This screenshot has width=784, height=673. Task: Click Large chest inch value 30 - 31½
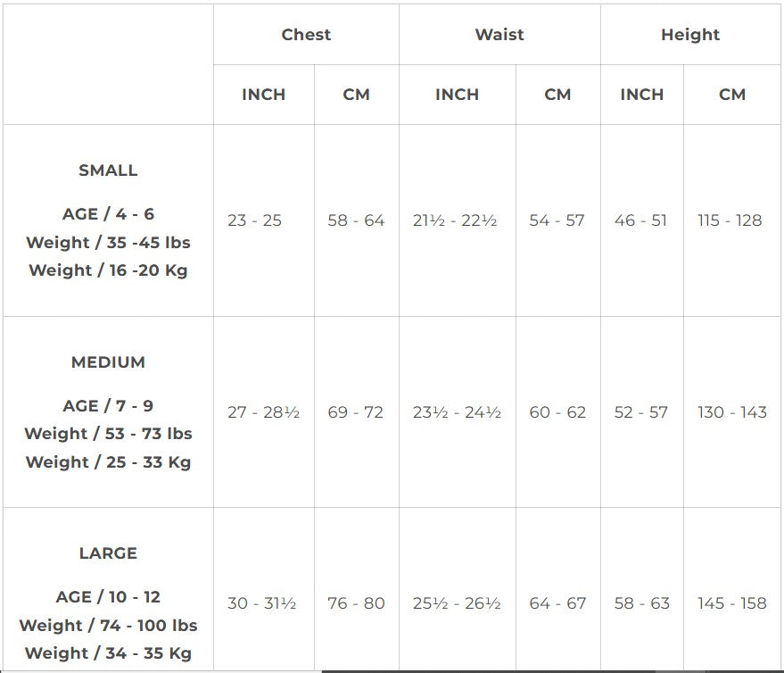(x=263, y=603)
